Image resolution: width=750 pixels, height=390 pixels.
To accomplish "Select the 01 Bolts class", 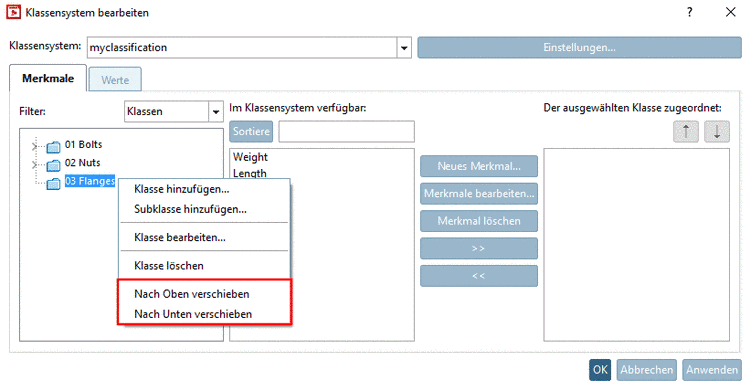I will [x=84, y=145].
